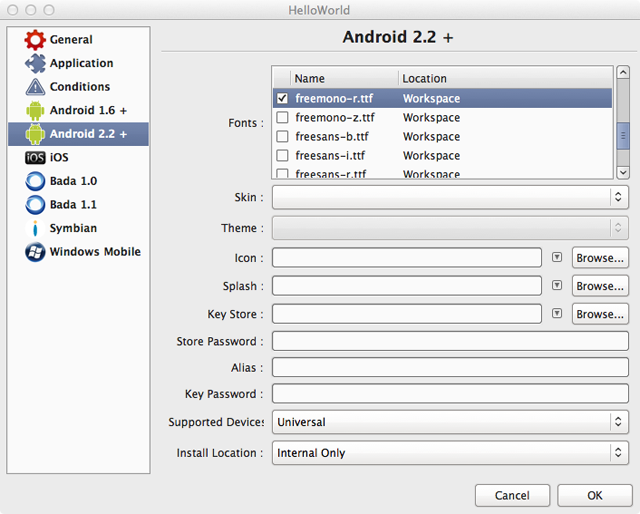Change Install Location from Internal Only

(450, 453)
